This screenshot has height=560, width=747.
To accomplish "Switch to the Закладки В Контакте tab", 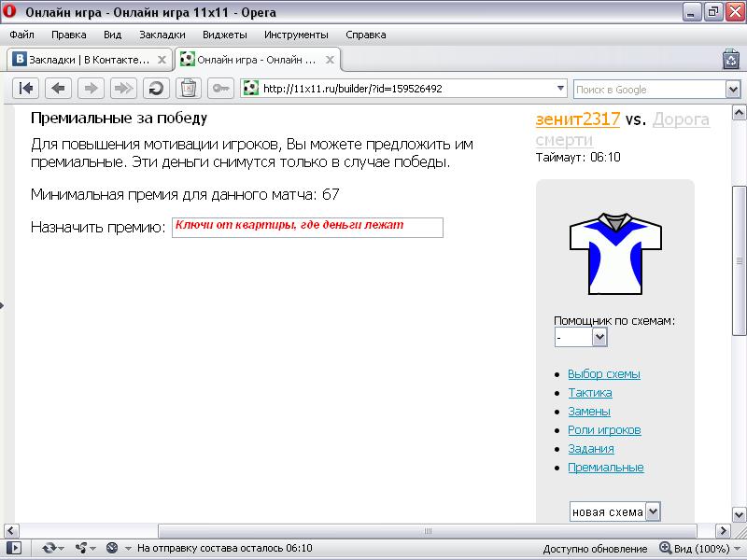I will pyautogui.click(x=84, y=60).
